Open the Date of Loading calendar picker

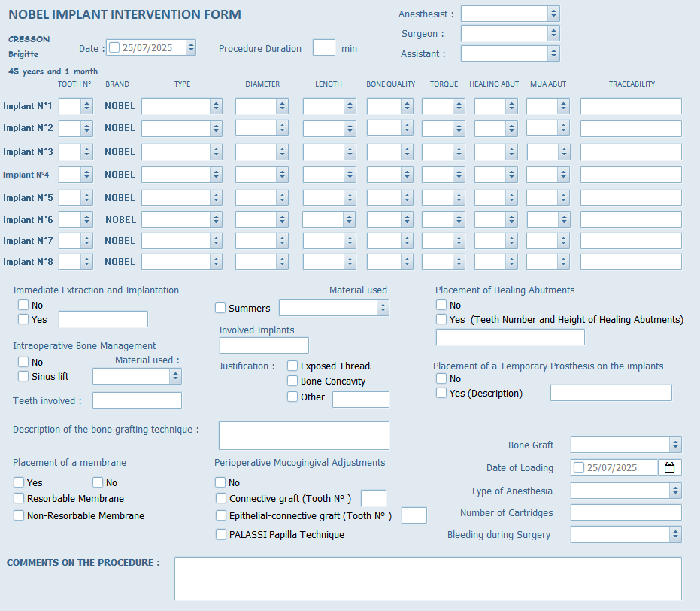(x=669, y=467)
